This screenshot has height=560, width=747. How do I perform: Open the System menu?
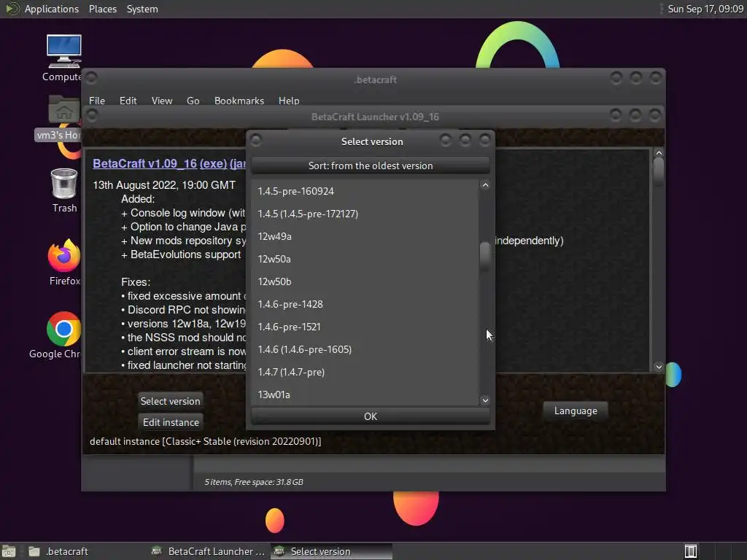tap(142, 9)
